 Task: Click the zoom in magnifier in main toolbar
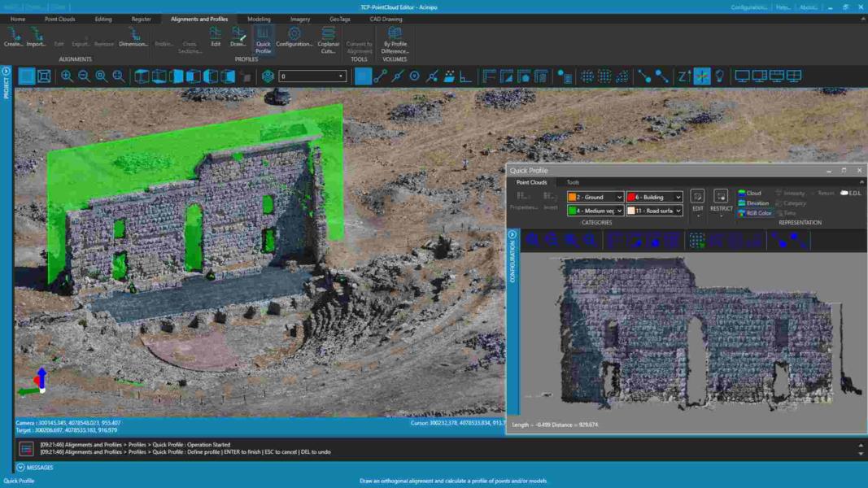67,76
